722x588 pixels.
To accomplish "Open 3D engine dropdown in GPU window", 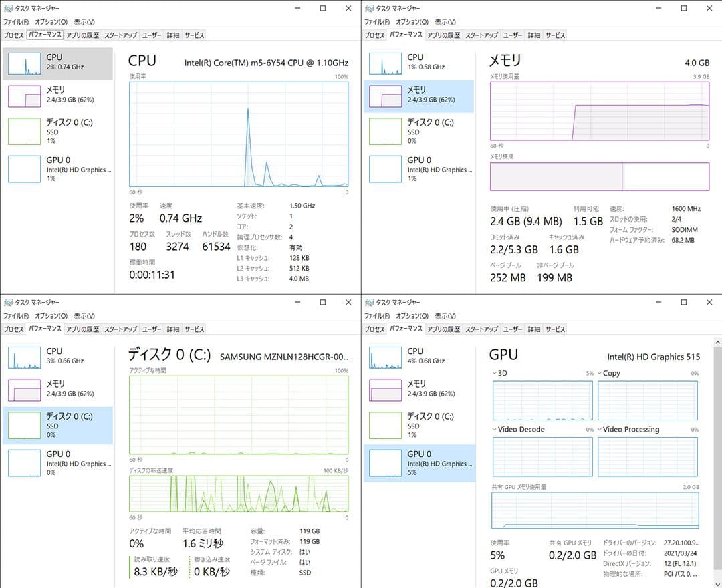I will pyautogui.click(x=495, y=373).
